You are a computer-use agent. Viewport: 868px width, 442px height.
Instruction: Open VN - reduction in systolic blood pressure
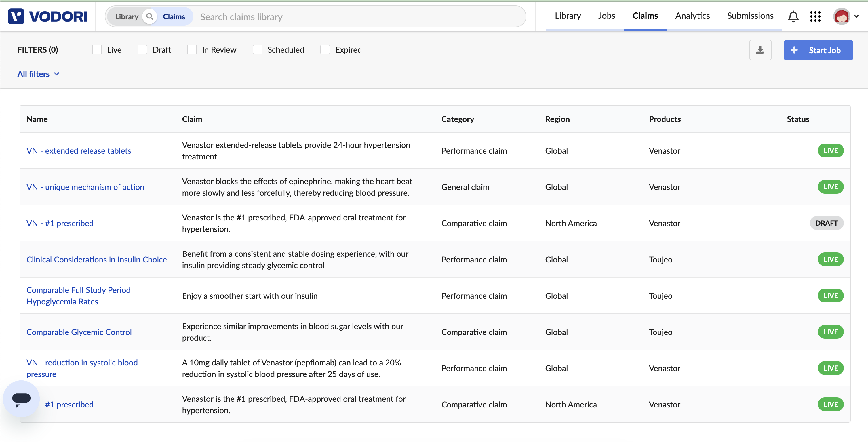[x=82, y=368]
